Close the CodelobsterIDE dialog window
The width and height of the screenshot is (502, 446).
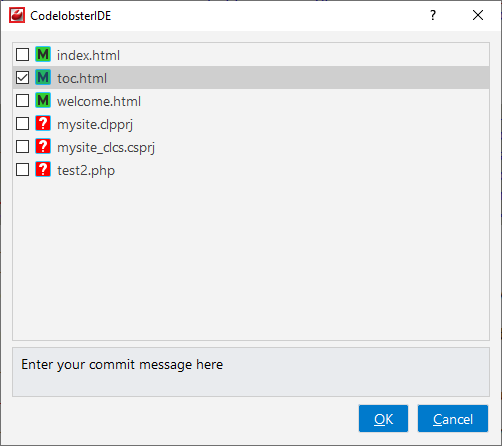[478, 15]
